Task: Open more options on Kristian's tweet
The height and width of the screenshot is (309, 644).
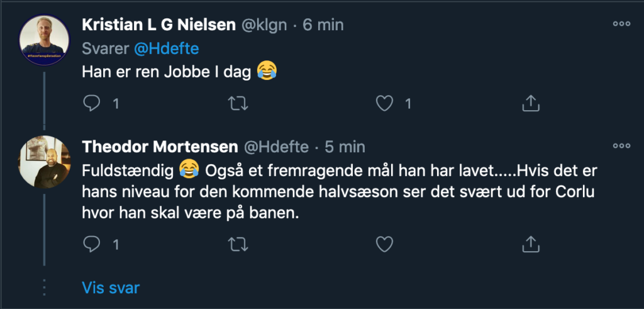Action: click(x=621, y=24)
